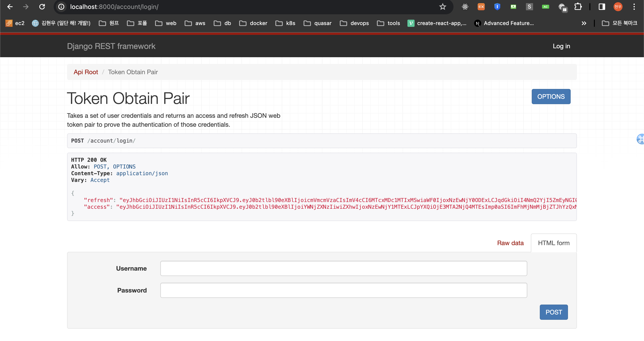Viewport: 644px width, 341px height.
Task: Open the React Developer Tools extension icon
Action: [x=465, y=7]
